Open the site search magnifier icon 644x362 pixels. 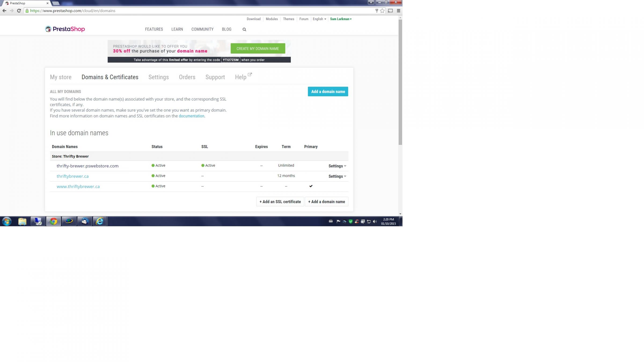point(244,29)
